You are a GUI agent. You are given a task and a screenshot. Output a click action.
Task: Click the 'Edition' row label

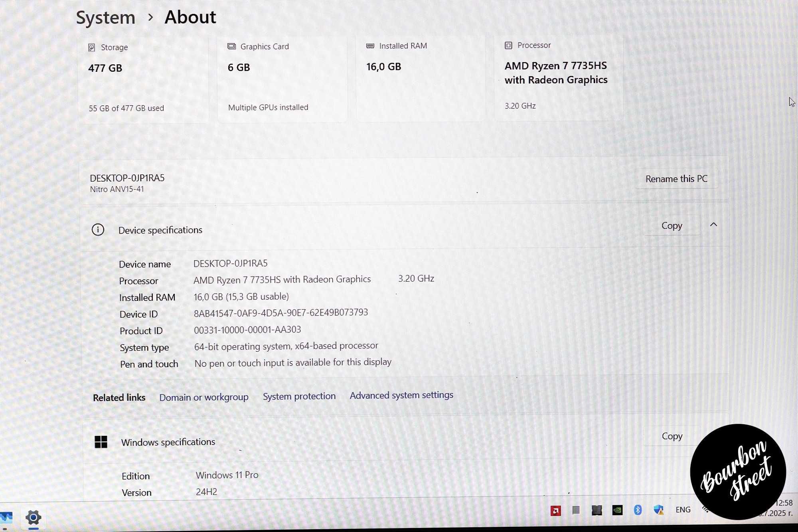click(x=136, y=476)
